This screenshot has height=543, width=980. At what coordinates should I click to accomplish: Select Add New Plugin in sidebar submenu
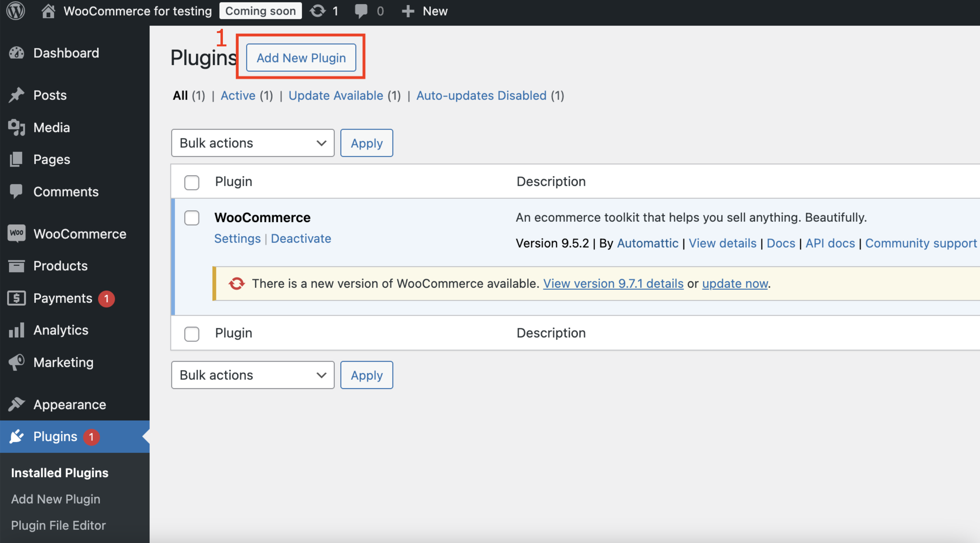point(55,499)
